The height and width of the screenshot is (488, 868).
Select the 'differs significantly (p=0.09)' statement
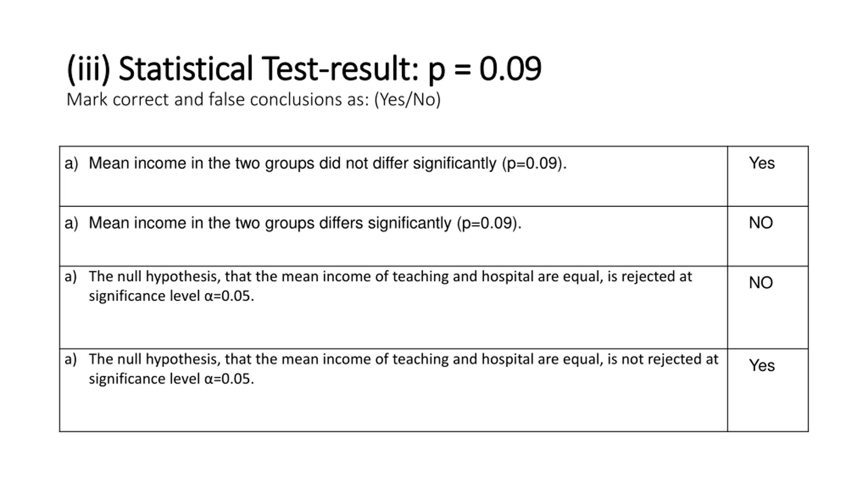(305, 223)
